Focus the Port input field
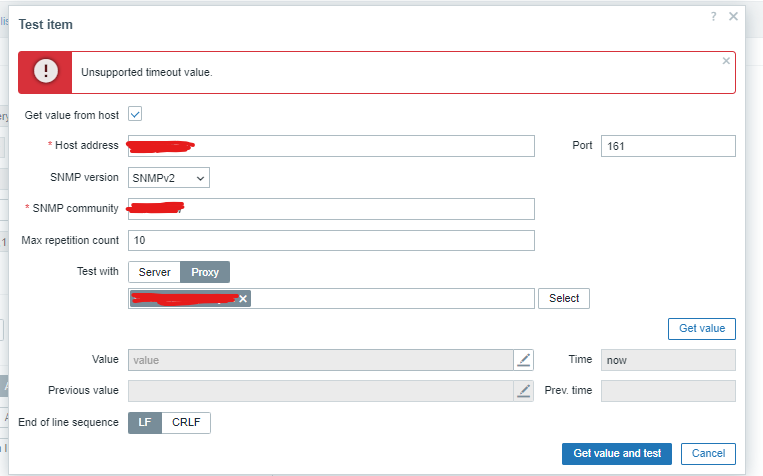This screenshot has width=763, height=476. [668, 146]
